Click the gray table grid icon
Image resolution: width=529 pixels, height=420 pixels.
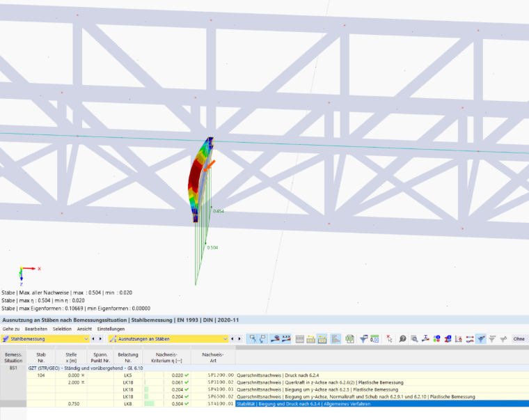[x=299, y=339]
